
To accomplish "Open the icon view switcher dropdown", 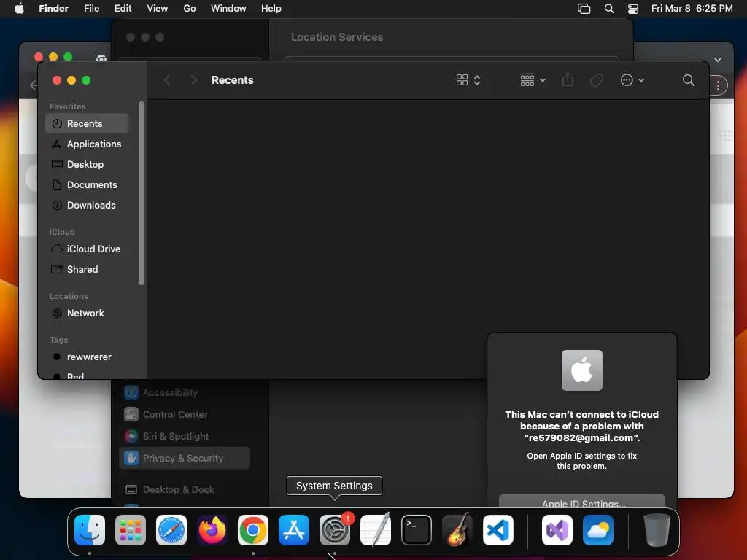I will coord(468,80).
